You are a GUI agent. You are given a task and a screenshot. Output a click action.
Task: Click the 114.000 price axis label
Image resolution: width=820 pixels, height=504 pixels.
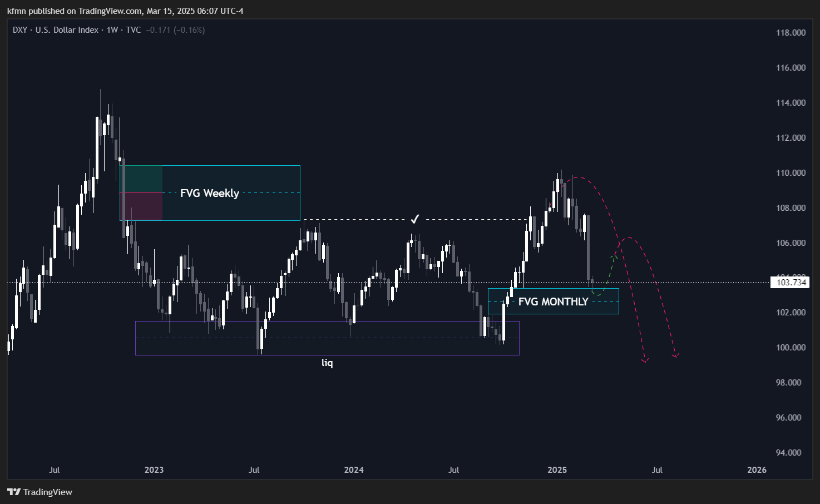tap(791, 103)
